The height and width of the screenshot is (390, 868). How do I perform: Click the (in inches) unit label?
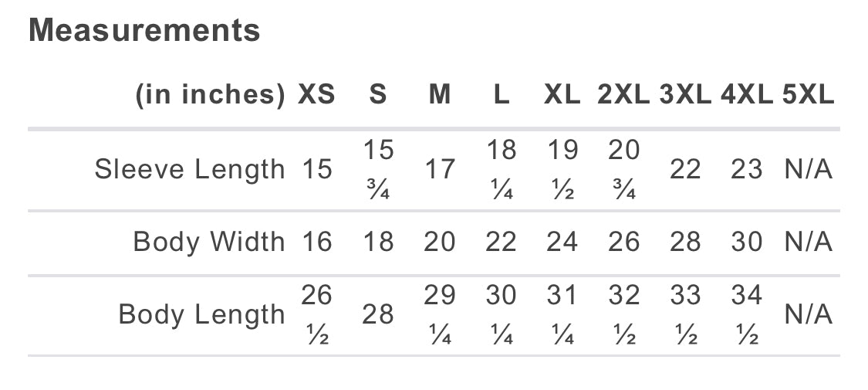click(x=210, y=95)
